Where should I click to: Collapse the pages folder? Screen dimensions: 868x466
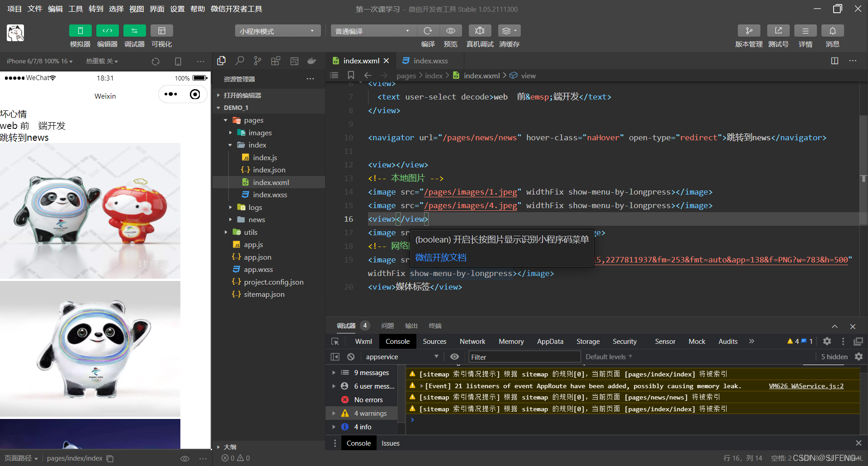point(269,120)
